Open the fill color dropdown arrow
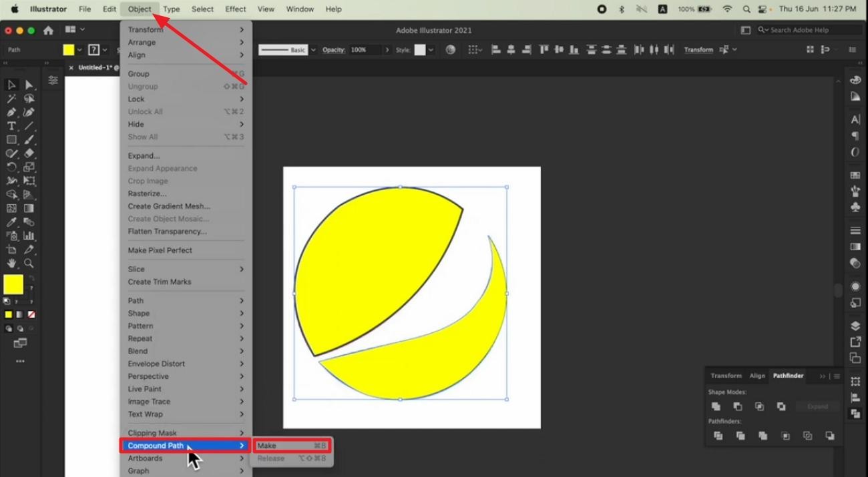This screenshot has height=477, width=868. point(80,49)
